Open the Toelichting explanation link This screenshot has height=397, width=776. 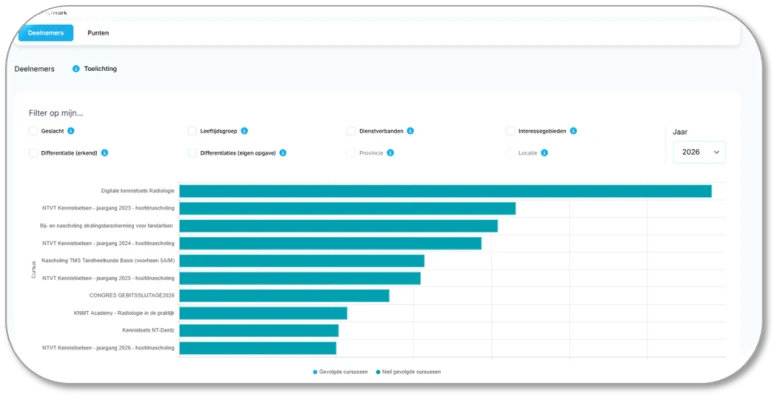click(x=100, y=69)
